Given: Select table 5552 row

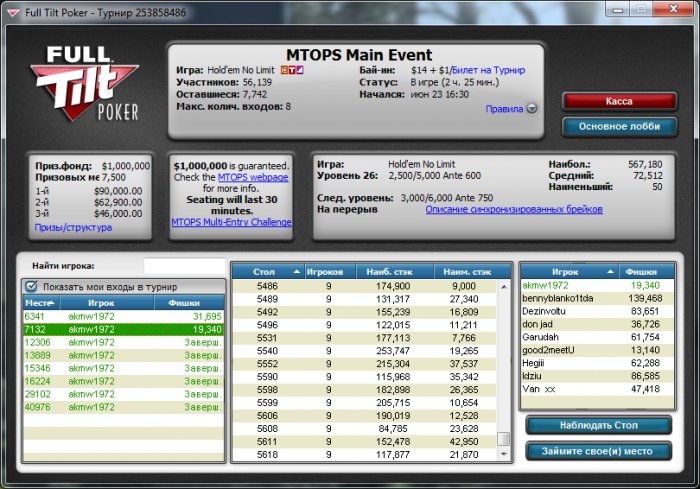Looking at the screenshot, I should coord(365,364).
